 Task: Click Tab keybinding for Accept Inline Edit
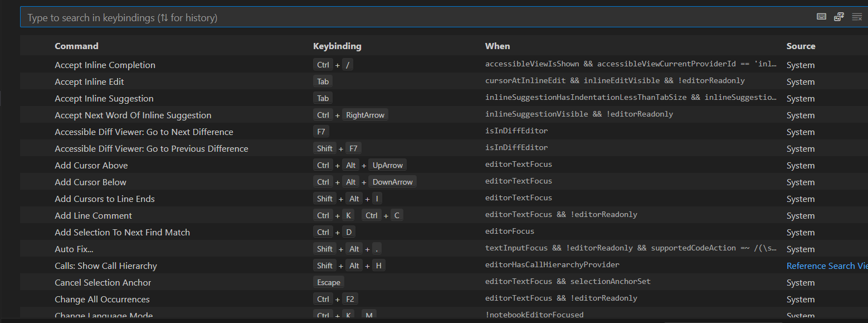point(323,81)
